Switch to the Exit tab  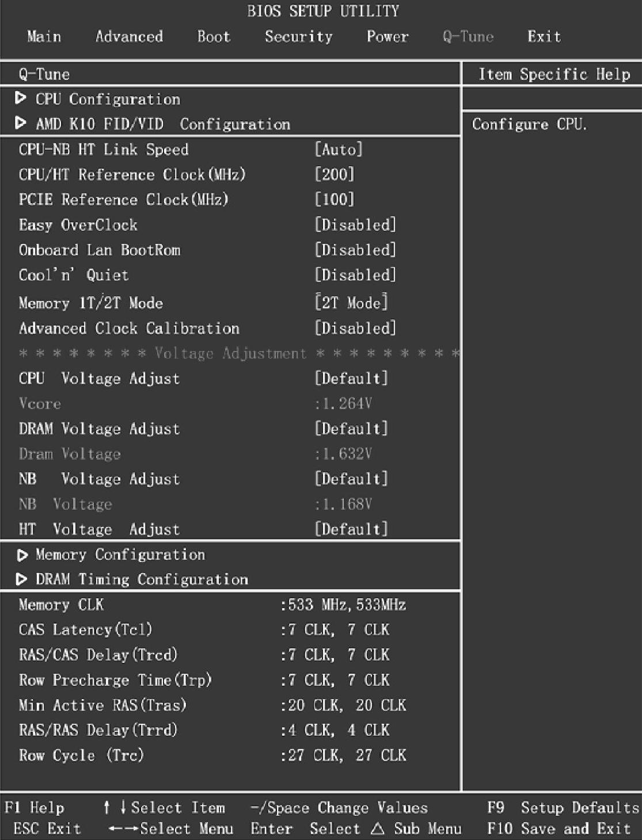544,37
